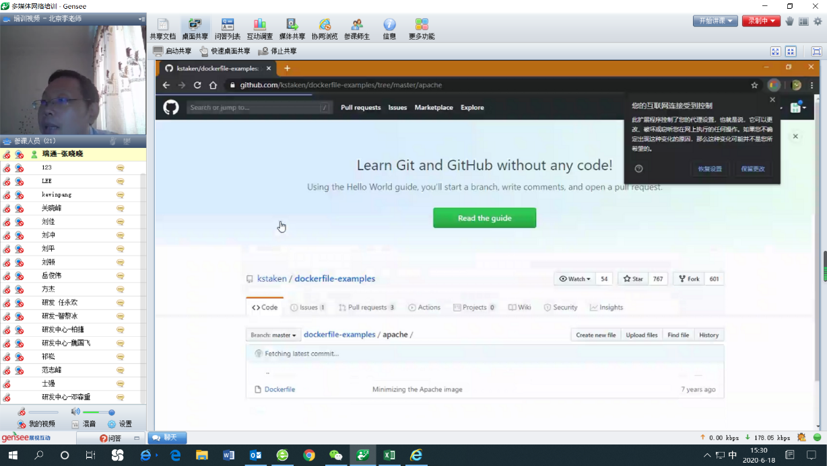Open the 互动调查 survey tool
Image resolution: width=827 pixels, height=466 pixels.
(259, 28)
